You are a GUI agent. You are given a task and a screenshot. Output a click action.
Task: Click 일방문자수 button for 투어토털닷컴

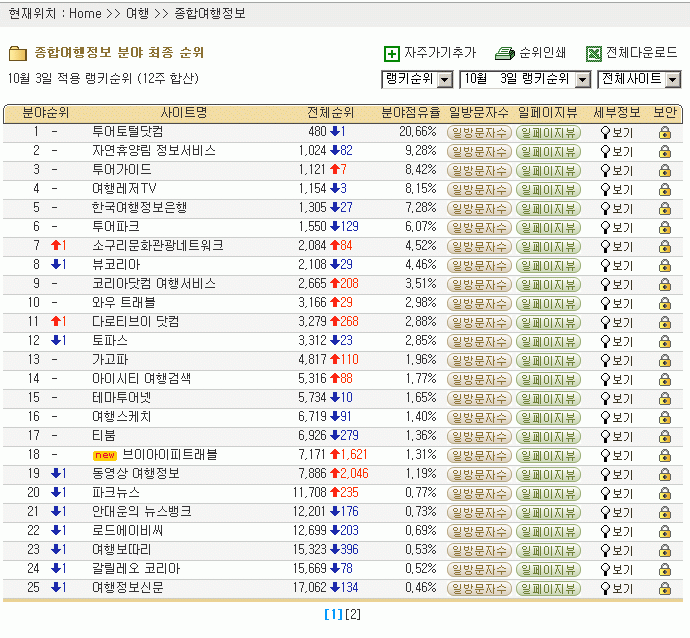click(x=479, y=132)
